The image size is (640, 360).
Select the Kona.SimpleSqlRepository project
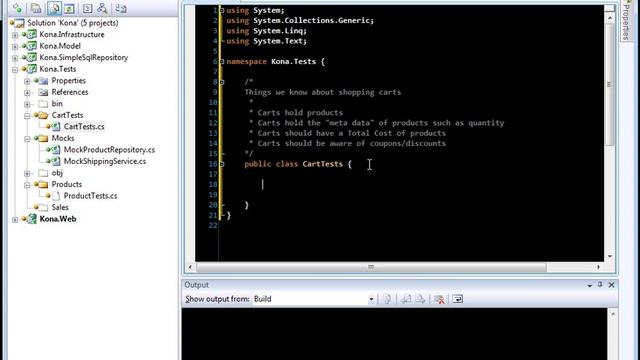tap(84, 57)
